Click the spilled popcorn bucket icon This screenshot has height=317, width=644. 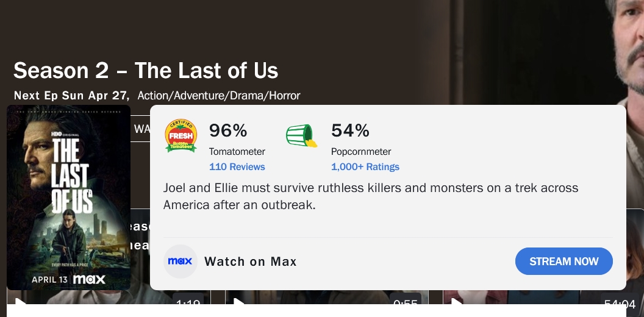pos(301,136)
